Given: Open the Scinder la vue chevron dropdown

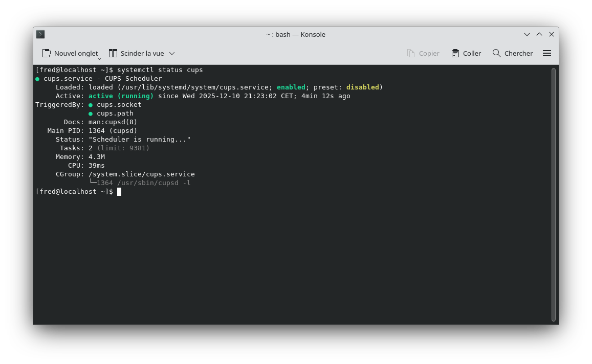Looking at the screenshot, I should [x=172, y=53].
